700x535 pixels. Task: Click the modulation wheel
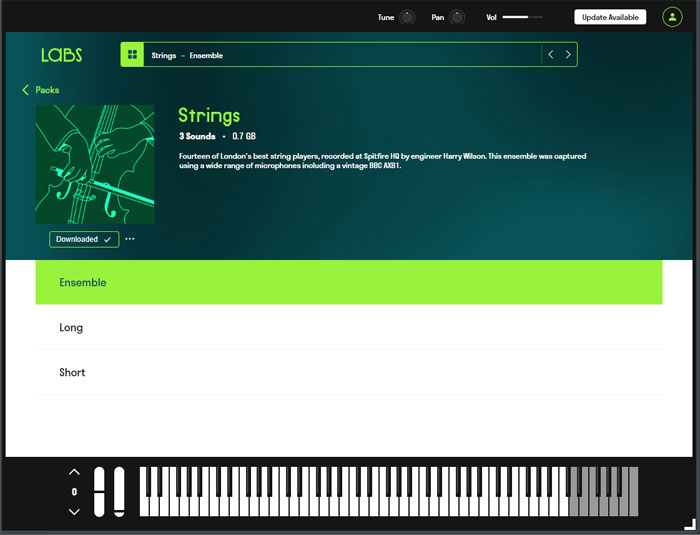(119, 492)
